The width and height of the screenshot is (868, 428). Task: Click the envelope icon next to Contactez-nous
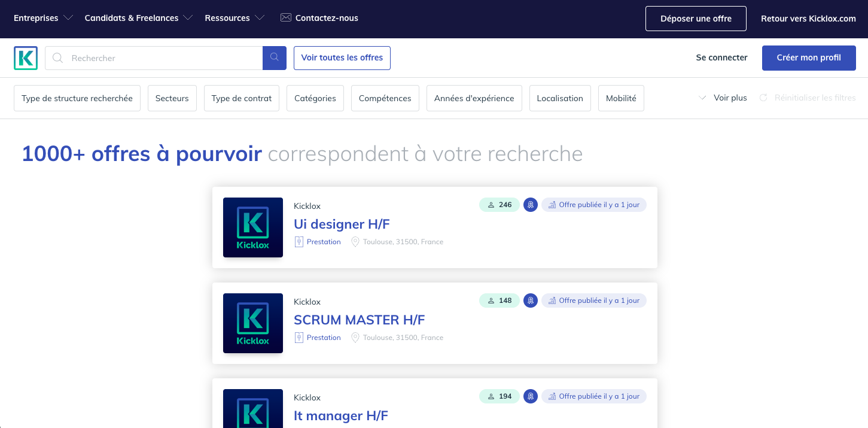(285, 18)
